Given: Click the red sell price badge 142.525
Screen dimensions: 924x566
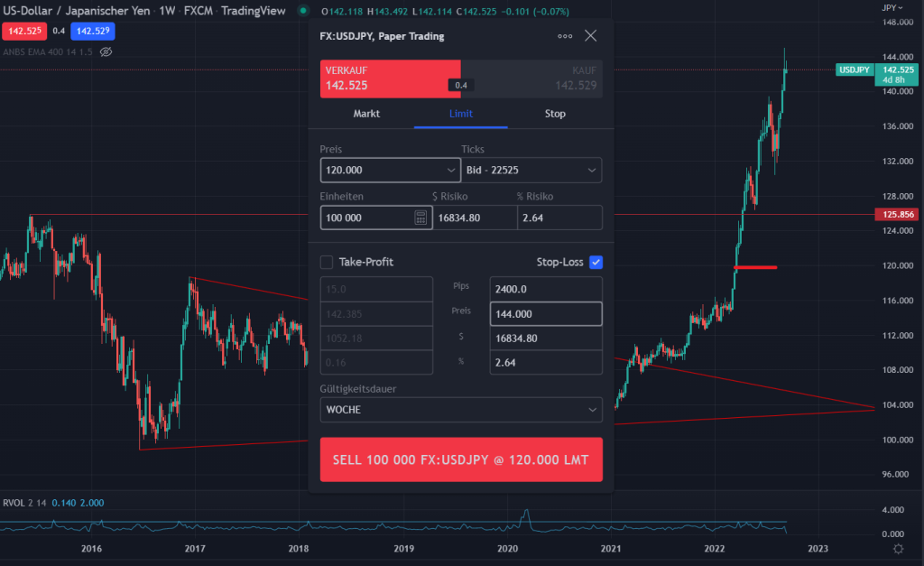Looking at the screenshot, I should tap(25, 31).
